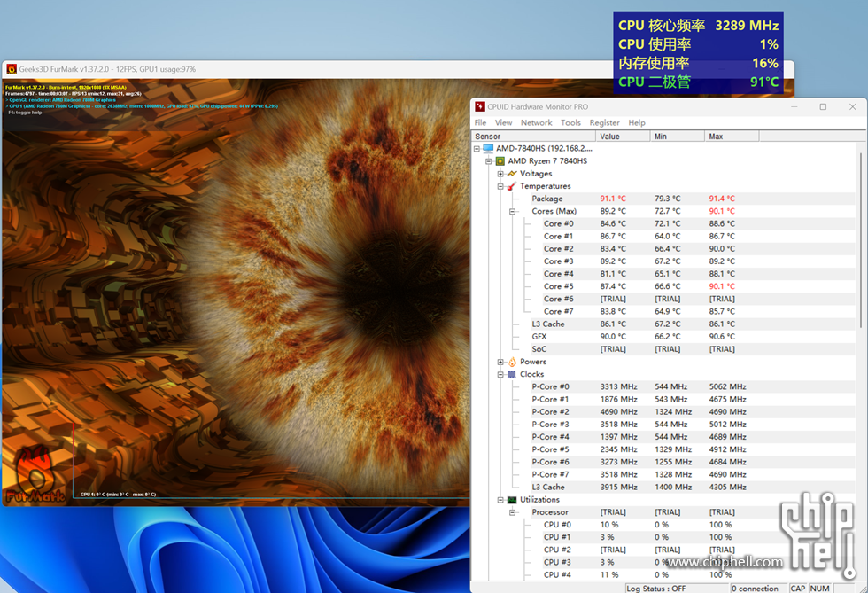Collapse the Processor utilization node

512,512
